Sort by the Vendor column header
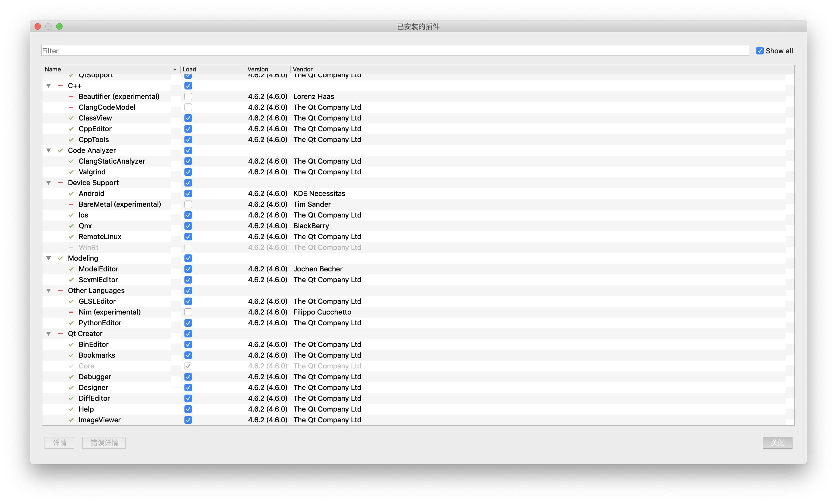The height and width of the screenshot is (504, 837). pos(542,69)
